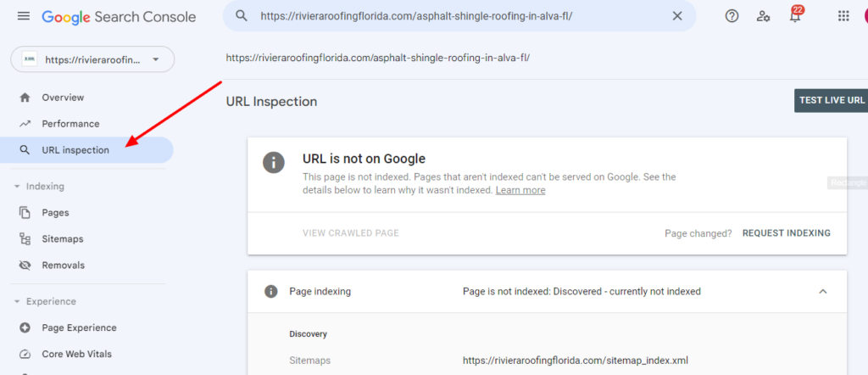
Task: Click the 'Sitemaps' row label under Discovery
Action: click(x=310, y=361)
